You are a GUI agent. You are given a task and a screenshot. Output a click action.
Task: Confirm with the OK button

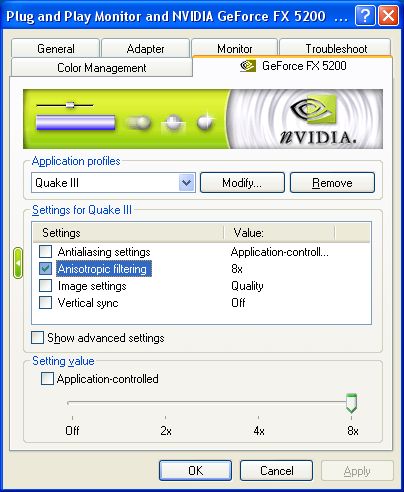coord(195,471)
